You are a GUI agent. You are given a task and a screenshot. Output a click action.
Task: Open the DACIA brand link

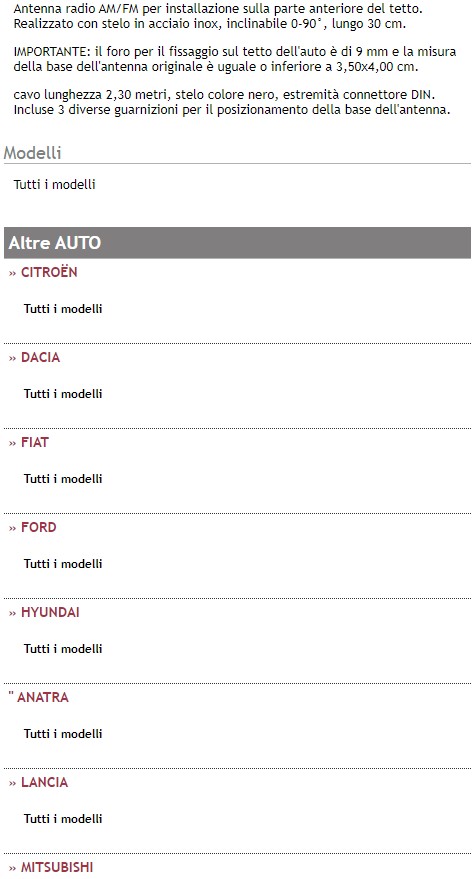[40, 358]
